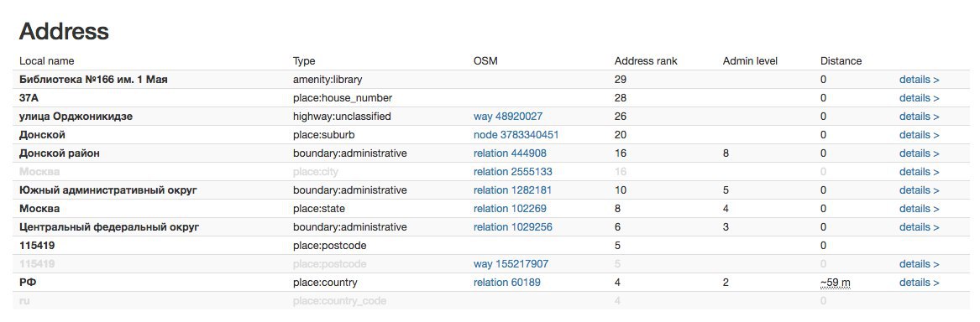Open the node 3783340451 OSM link
The height and width of the screenshot is (322, 980).
516,135
